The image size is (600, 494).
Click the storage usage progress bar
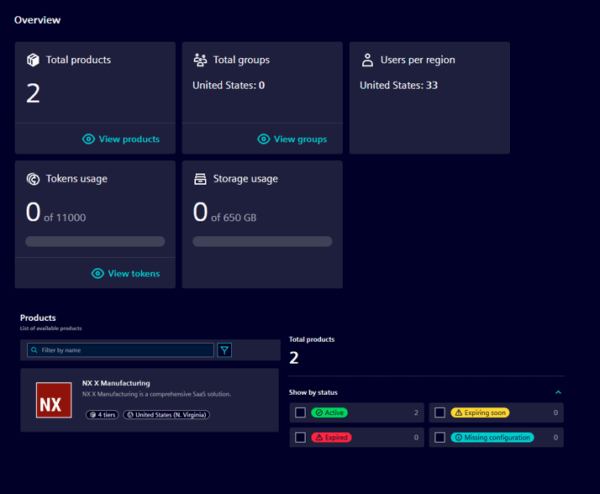[x=262, y=241]
